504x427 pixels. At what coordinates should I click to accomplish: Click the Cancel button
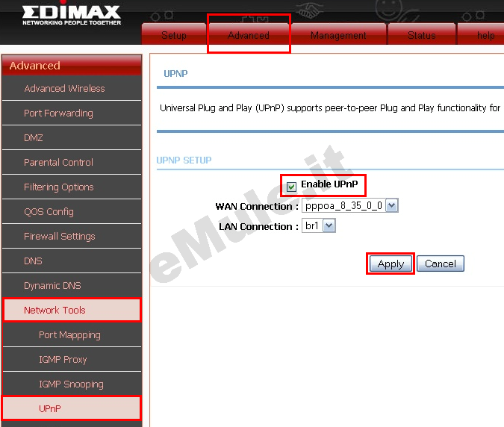click(441, 264)
